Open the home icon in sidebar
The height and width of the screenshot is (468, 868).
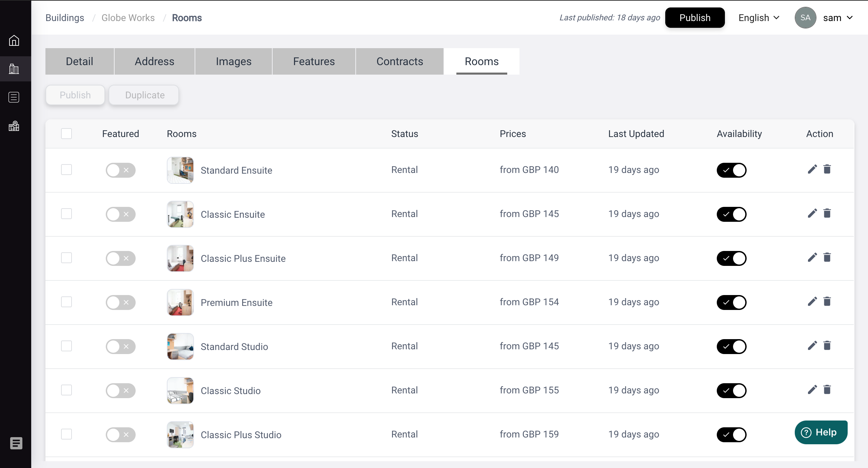(14, 41)
